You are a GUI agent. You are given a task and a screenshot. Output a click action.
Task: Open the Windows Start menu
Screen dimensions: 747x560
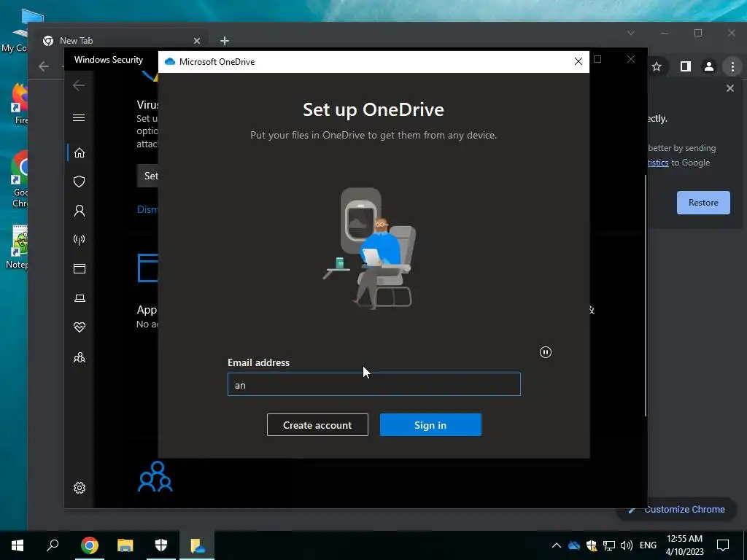(x=18, y=545)
